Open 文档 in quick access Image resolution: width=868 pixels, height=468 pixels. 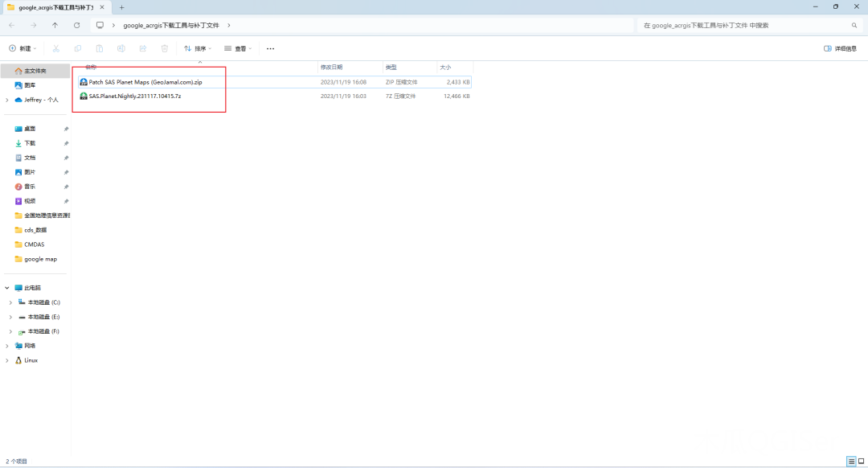pyautogui.click(x=30, y=158)
